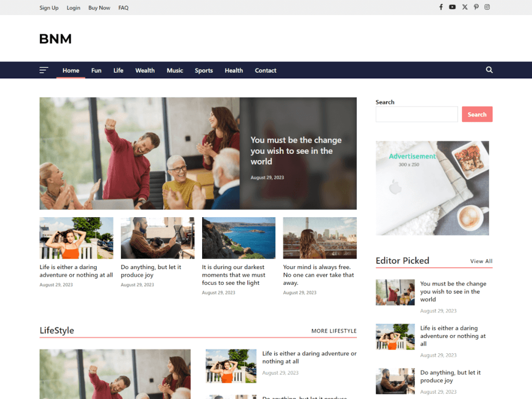Open the featured 'You must be the change' headline
This screenshot has height=399, width=532.
click(x=296, y=151)
